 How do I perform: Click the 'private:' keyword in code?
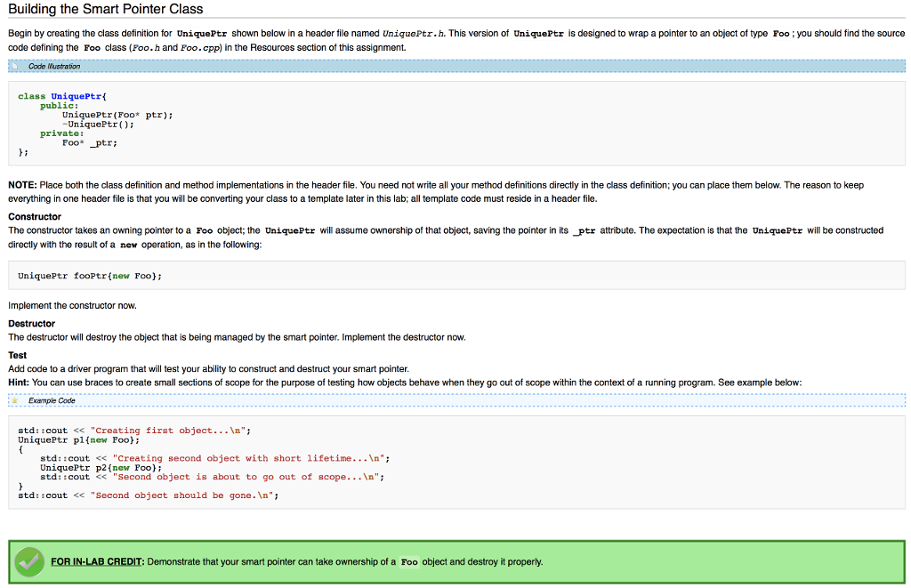(62, 133)
